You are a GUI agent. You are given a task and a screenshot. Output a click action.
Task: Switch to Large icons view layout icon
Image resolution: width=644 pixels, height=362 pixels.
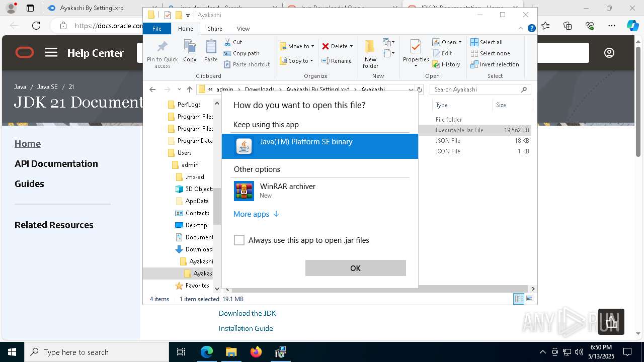tap(529, 299)
